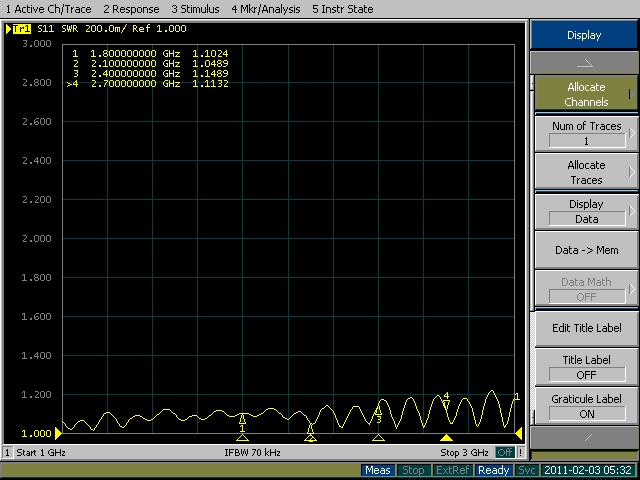The width and height of the screenshot is (640, 480).
Task: Click the Ready status indicator
Action: 493,470
